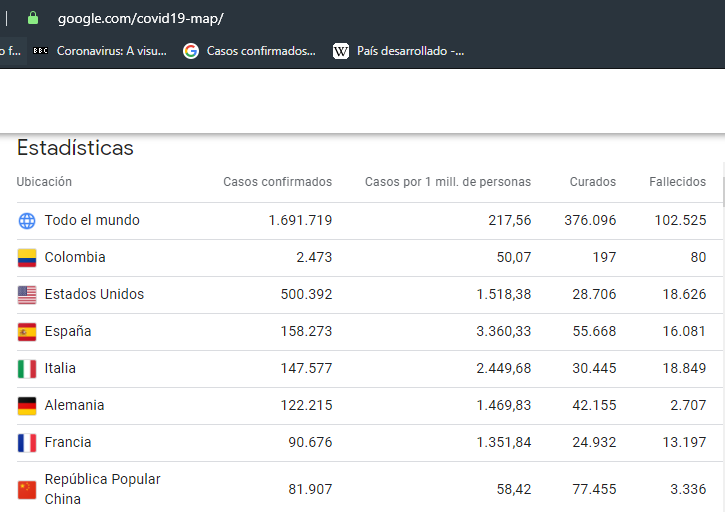This screenshot has height=512, width=725.
Task: Click Francia confirmed cases 90.676
Action: [310, 442]
